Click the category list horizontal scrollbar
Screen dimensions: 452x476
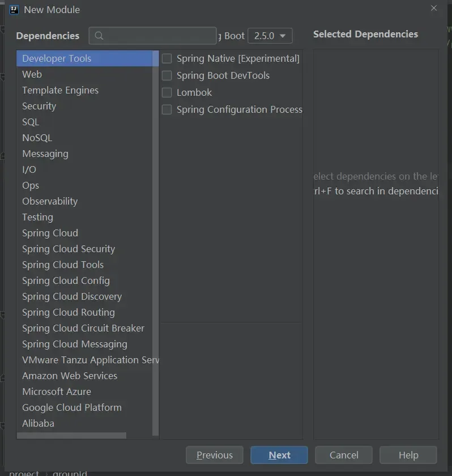pos(71,436)
